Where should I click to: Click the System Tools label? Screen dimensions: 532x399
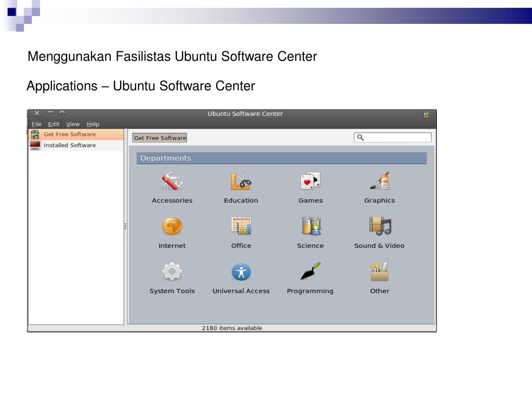(x=172, y=291)
